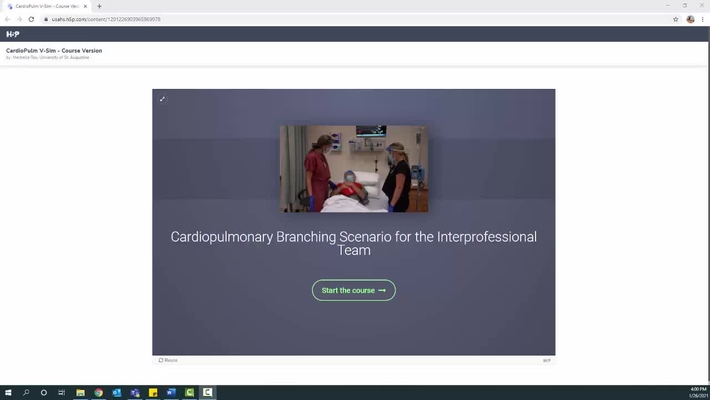Open Windows search from taskbar
Viewport: 710px width, 400px height.
(26, 392)
